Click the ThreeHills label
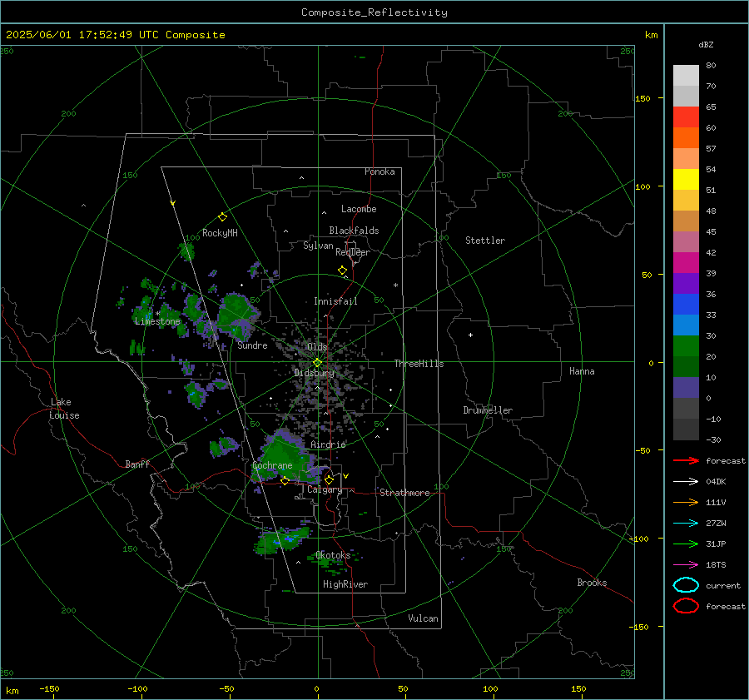This screenshot has height=700, width=749. (419, 364)
